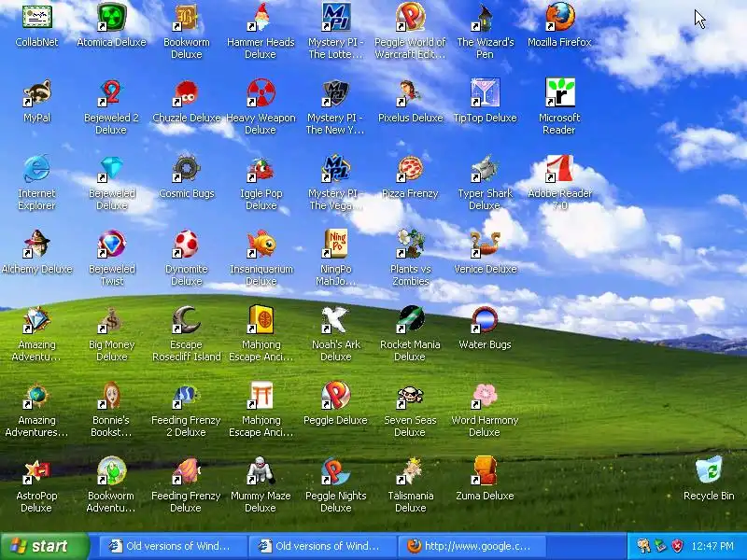Click the red security shield tray icon

click(x=677, y=546)
